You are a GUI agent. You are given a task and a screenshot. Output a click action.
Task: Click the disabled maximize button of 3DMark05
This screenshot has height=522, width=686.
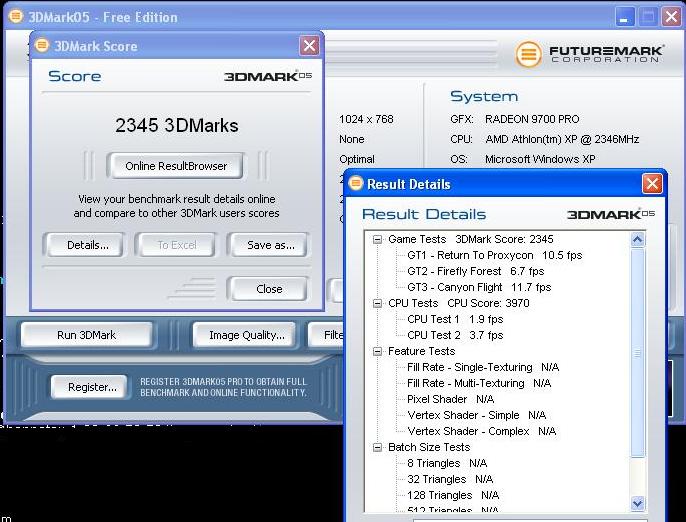coord(648,17)
